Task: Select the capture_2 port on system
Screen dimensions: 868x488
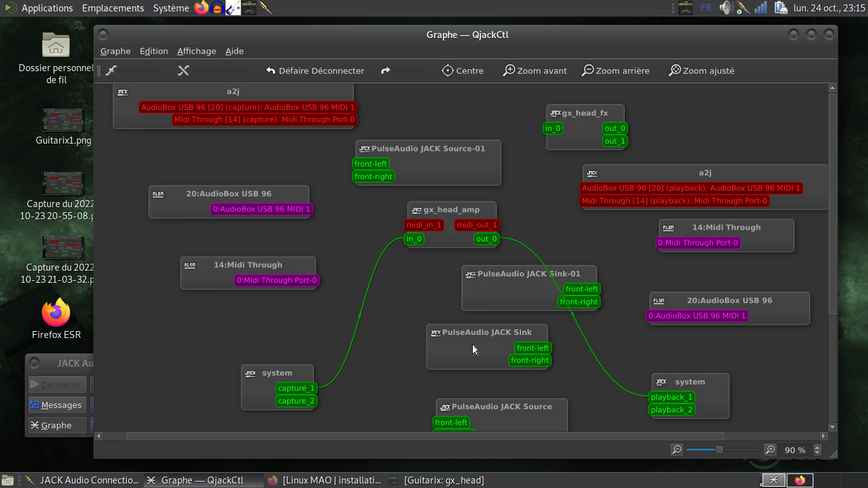Action: [296, 401]
